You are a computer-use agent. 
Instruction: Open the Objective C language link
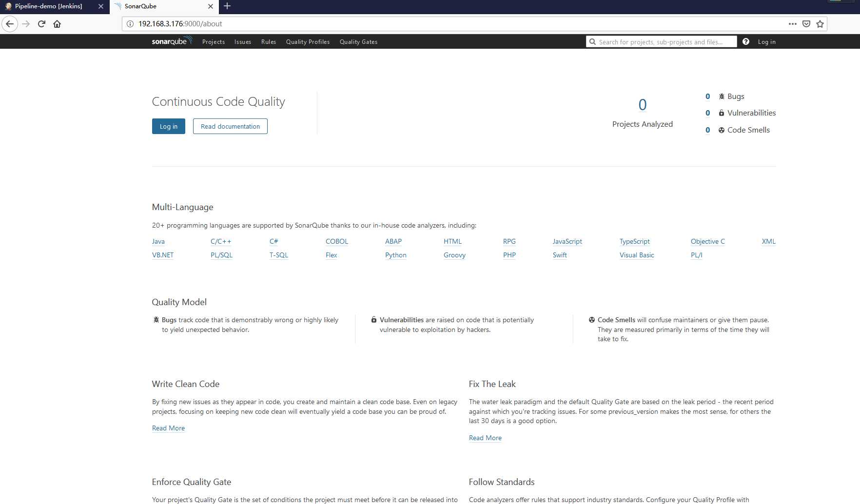tap(708, 241)
